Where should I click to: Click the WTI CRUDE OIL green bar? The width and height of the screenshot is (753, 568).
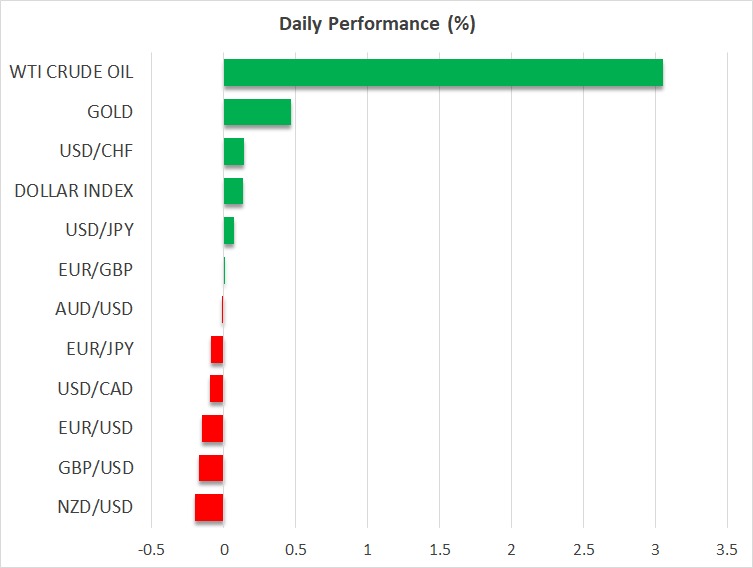pos(443,73)
